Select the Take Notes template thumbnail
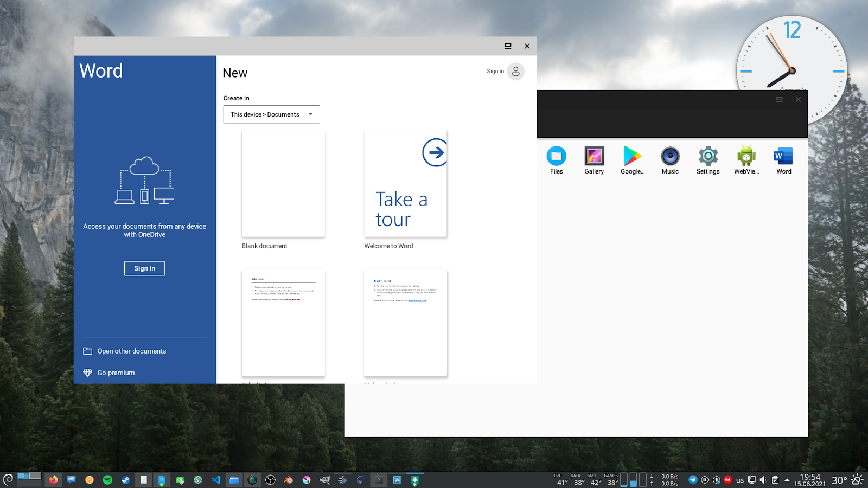The height and width of the screenshot is (488, 868). tap(283, 323)
